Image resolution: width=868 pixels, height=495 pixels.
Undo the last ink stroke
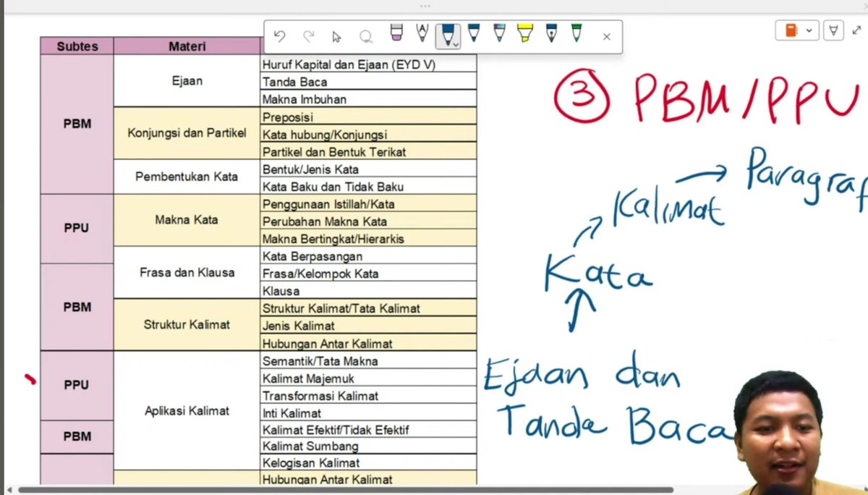(280, 36)
